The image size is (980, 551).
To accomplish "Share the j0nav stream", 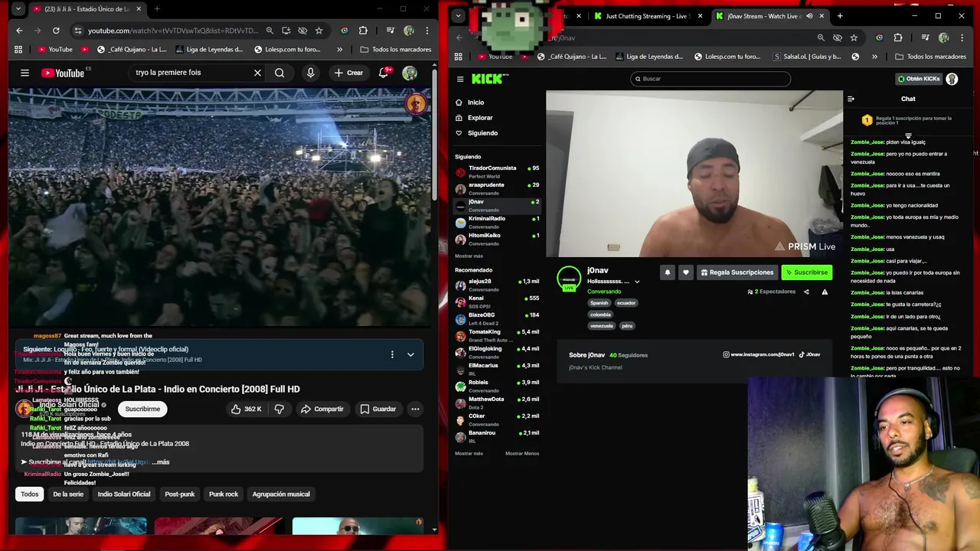I will tap(806, 292).
